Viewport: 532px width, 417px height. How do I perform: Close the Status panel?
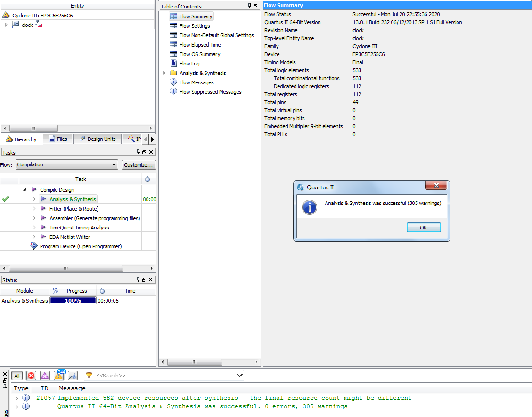click(151, 279)
